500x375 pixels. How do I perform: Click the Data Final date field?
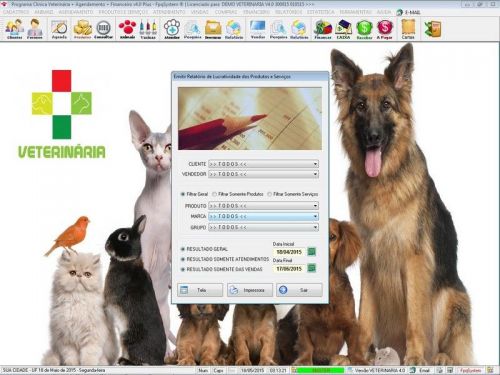tap(289, 268)
